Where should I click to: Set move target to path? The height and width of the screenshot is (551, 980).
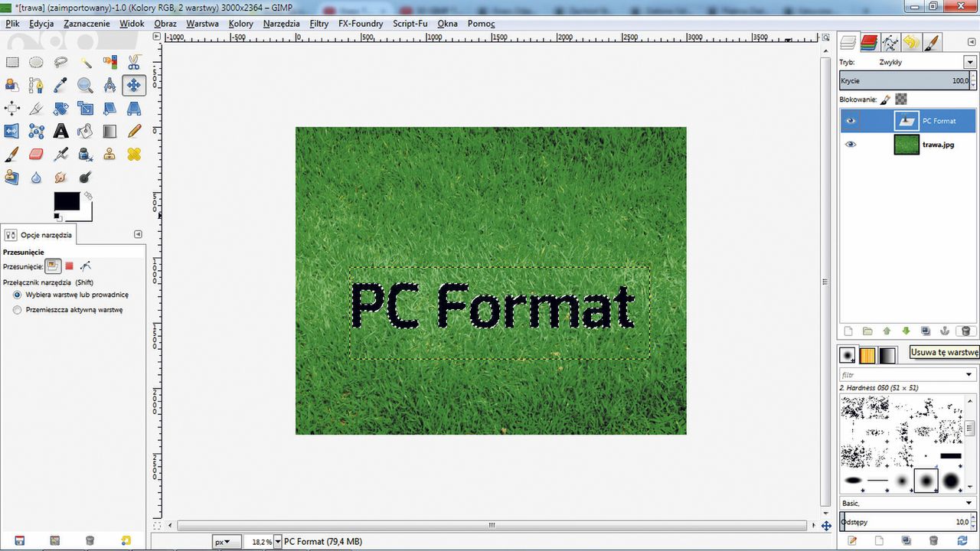point(86,266)
